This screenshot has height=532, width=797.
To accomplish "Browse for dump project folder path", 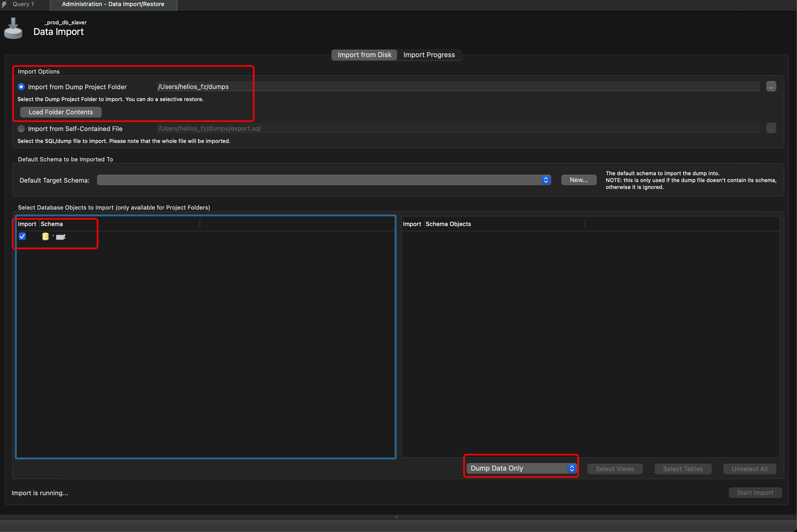I will [x=771, y=87].
